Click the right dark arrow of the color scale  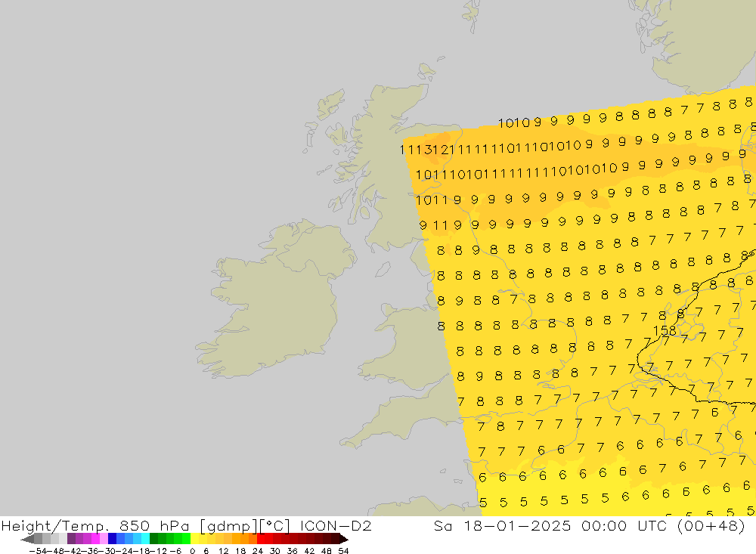click(x=344, y=539)
